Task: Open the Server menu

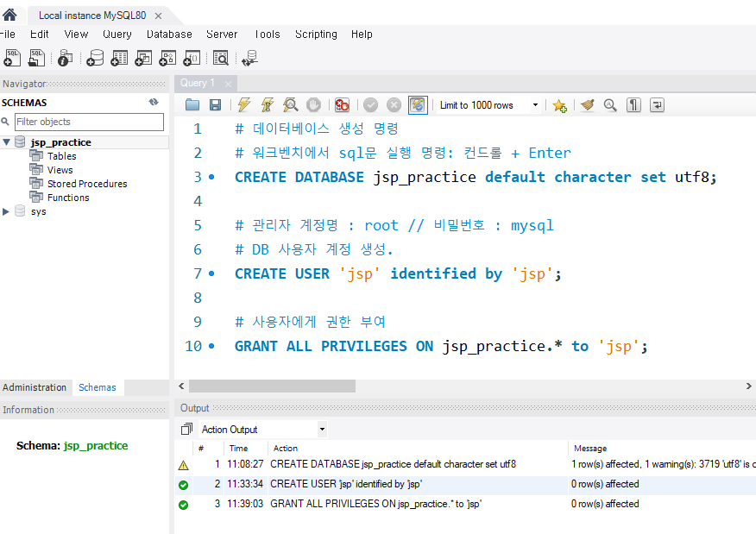Action: point(222,35)
